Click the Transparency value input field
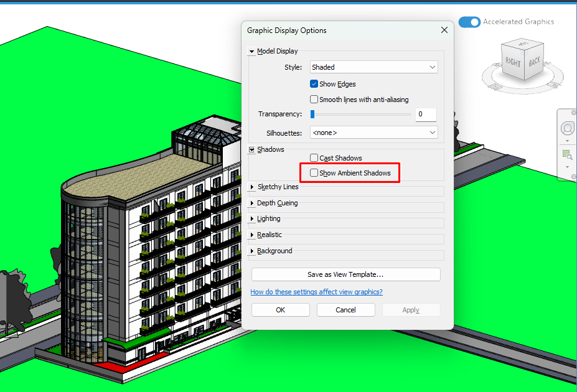Image resolution: width=577 pixels, height=392 pixels. 426,114
